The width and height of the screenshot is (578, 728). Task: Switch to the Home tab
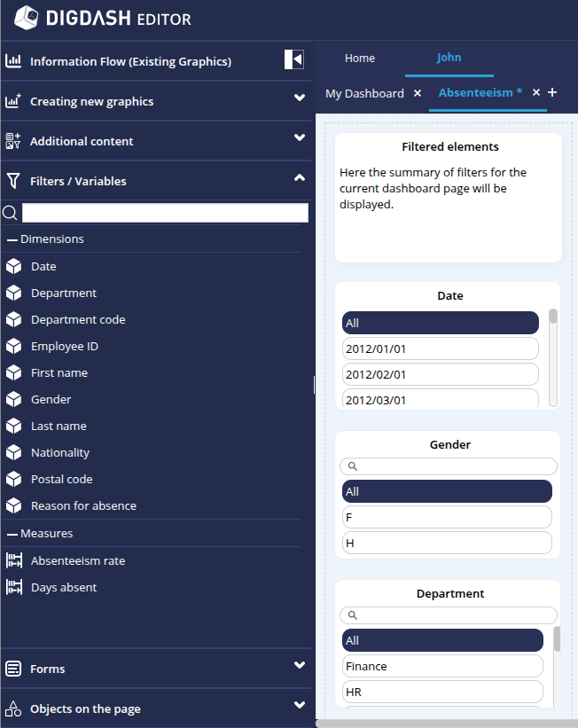[x=360, y=59]
